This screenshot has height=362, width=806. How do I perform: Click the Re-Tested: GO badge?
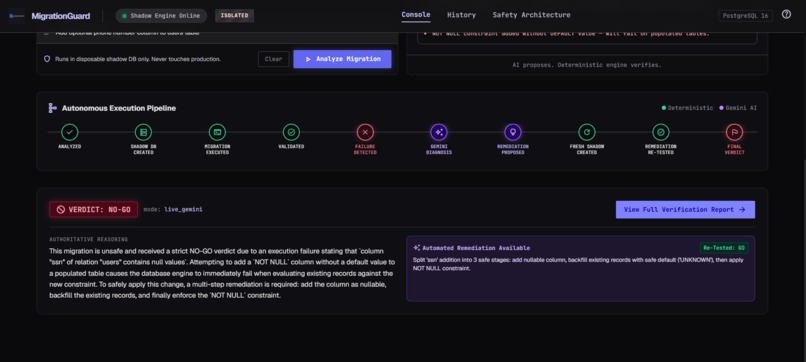(x=724, y=248)
